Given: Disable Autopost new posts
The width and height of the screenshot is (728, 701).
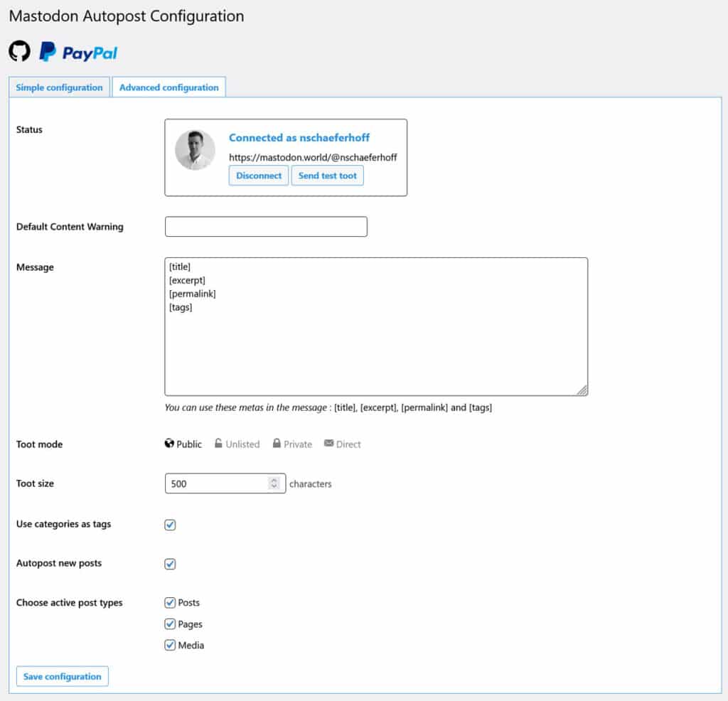Looking at the screenshot, I should [x=170, y=564].
